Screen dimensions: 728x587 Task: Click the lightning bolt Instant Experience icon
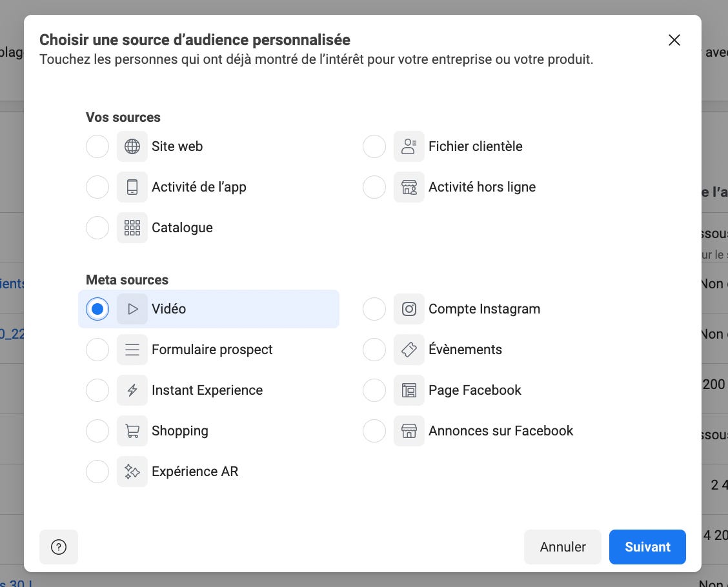132,390
